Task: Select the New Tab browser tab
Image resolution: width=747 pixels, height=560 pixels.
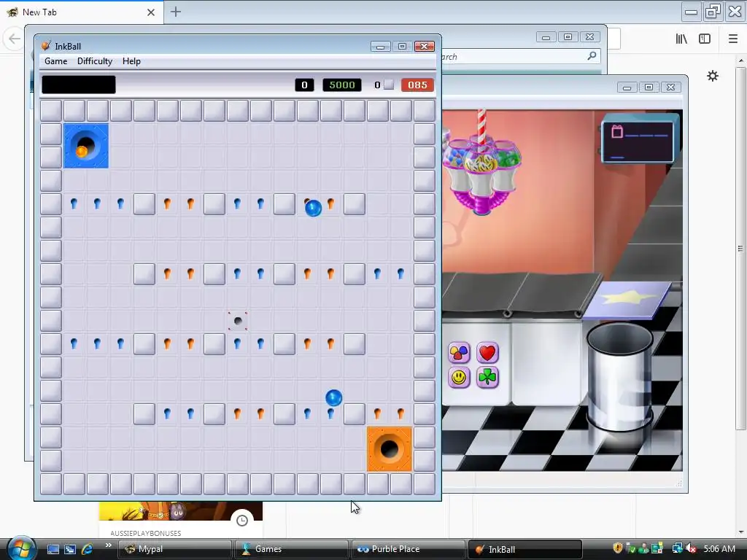Action: coord(82,12)
